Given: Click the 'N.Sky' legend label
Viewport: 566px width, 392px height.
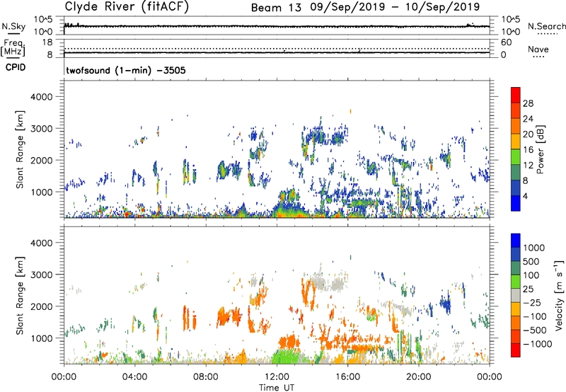Looking at the screenshot, I should 13,26.
